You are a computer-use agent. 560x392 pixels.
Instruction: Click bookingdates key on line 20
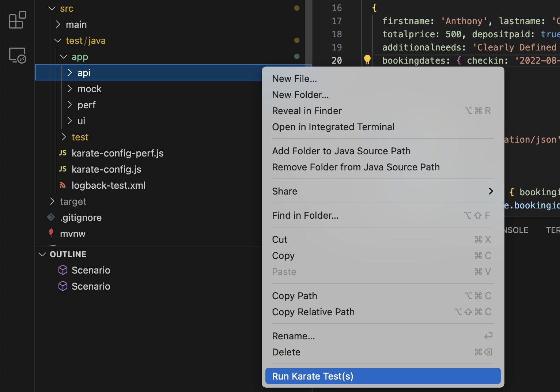pyautogui.click(x=414, y=60)
